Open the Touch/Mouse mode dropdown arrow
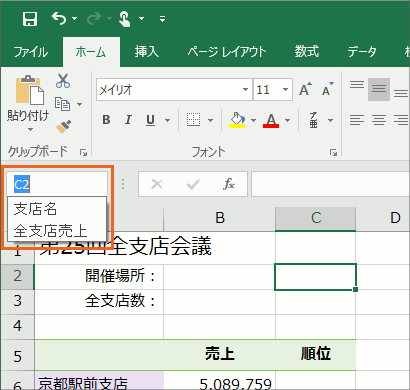This screenshot has width=410, height=390. pos(141,19)
